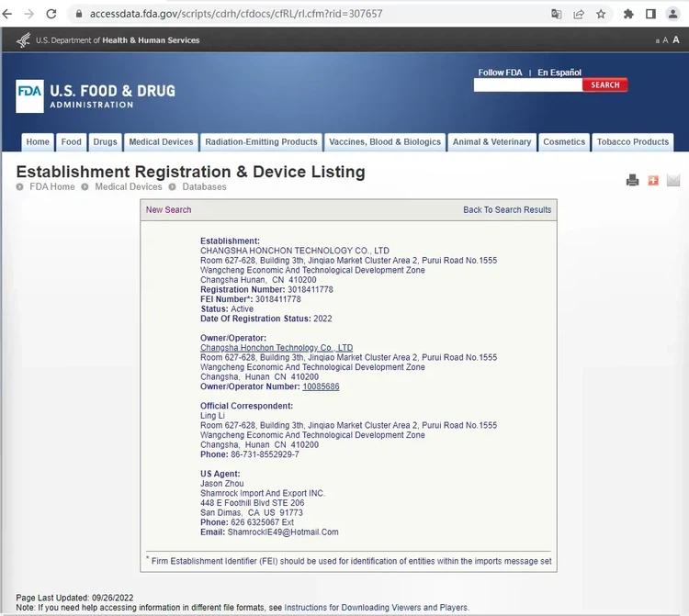The height and width of the screenshot is (616, 689).
Task: Open the browser extensions puzzle icon
Action: [628, 14]
